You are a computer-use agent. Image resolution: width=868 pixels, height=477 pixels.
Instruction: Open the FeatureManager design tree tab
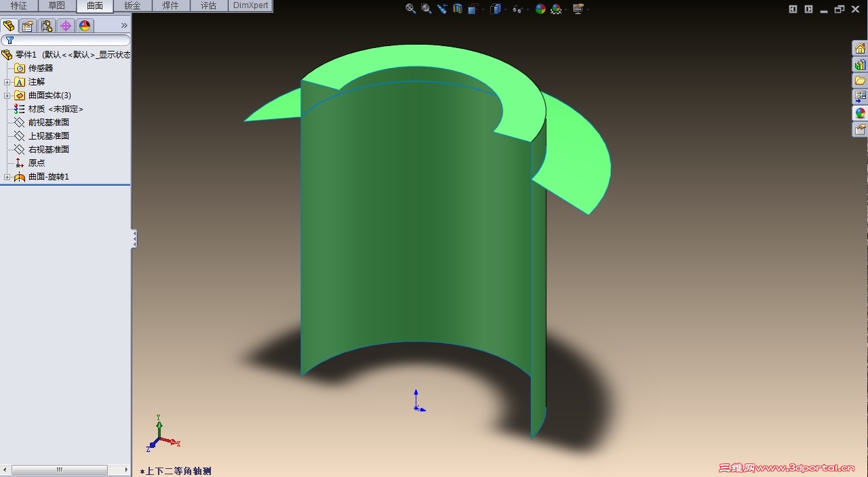click(x=9, y=26)
